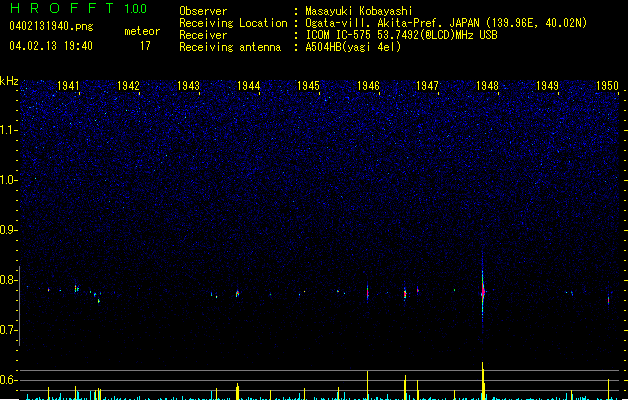Click the 0.9 kHz axis label

[8, 230]
